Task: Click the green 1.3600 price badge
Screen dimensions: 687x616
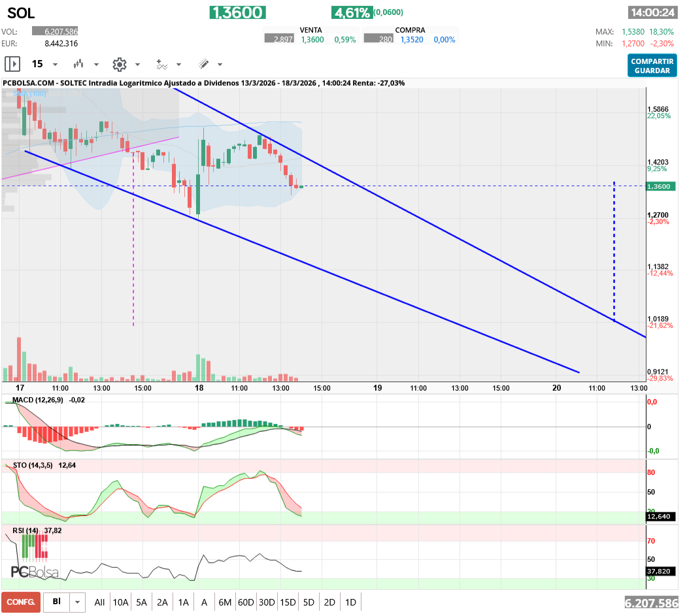Action: coord(237,12)
